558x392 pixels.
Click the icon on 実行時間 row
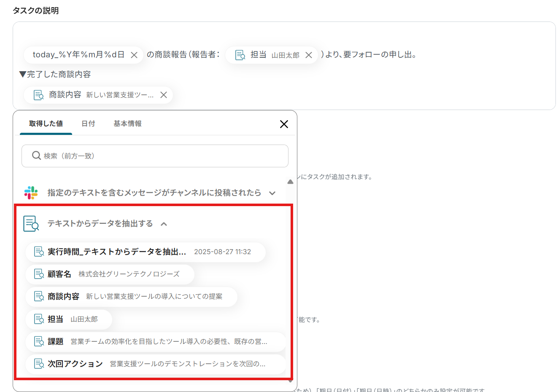point(39,252)
